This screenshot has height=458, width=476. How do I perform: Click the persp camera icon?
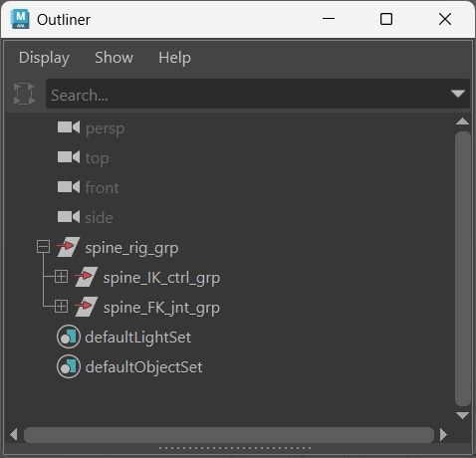(69, 127)
